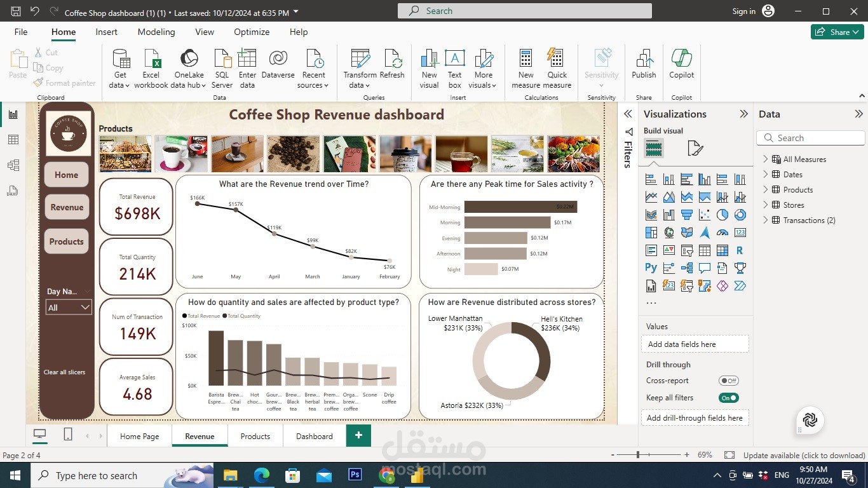This screenshot has width=868, height=488.
Task: Toggle the Keep all filters switch
Action: pyautogui.click(x=728, y=398)
